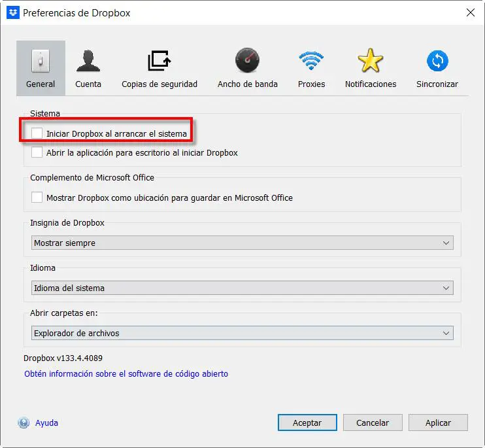This screenshot has width=485, height=448.
Task: Expand the Insignia de Dropbox dropdown
Action: (242, 243)
